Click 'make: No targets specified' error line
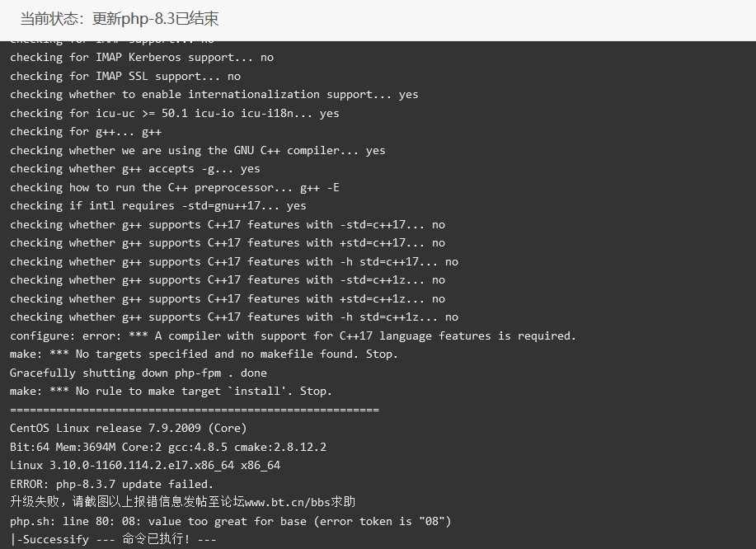756x549 pixels. (204, 354)
